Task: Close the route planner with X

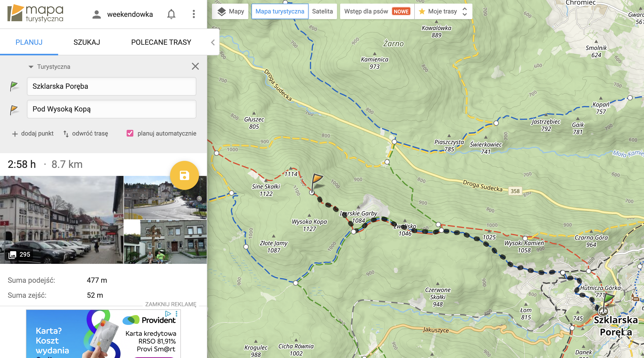Action: coord(195,66)
